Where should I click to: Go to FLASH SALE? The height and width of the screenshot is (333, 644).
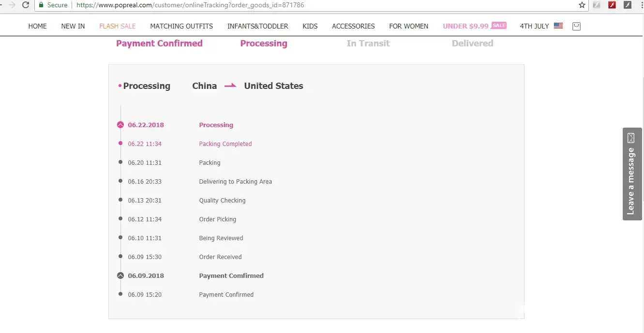[x=118, y=26]
